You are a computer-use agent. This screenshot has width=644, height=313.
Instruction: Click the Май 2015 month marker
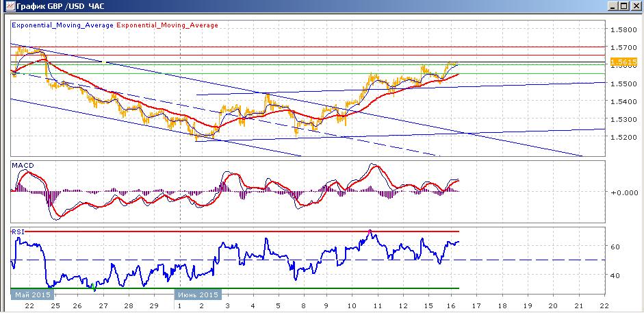(33, 295)
